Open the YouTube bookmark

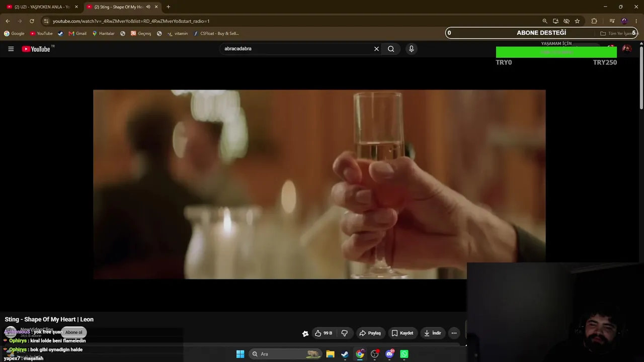point(41,34)
